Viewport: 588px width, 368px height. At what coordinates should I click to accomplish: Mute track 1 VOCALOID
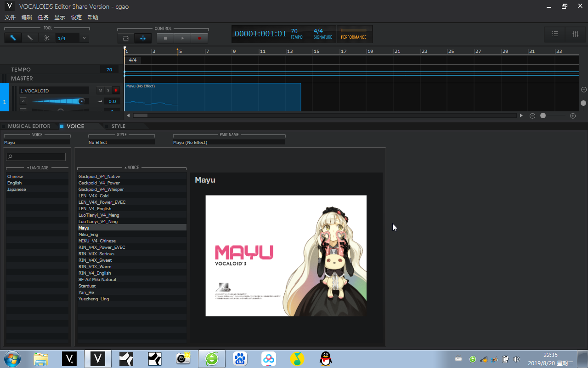pyautogui.click(x=100, y=90)
